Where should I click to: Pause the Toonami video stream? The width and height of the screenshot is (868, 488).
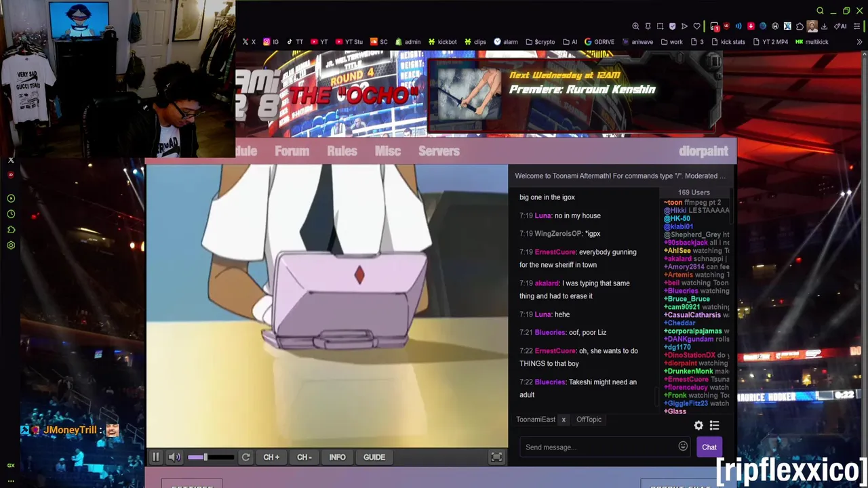point(155,457)
